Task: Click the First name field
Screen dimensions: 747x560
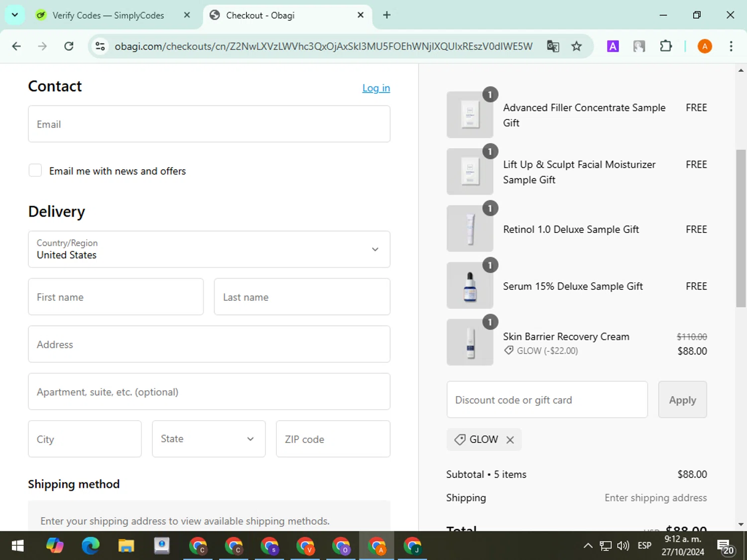Action: (116, 297)
